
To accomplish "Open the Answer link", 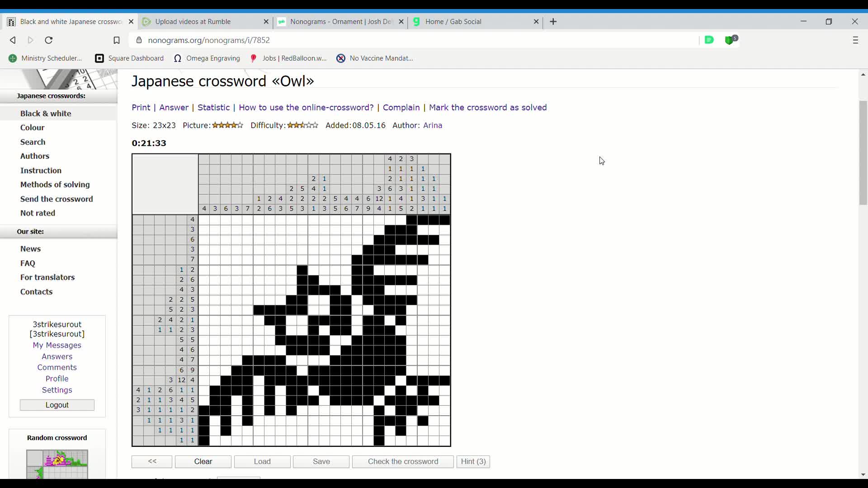I will (174, 108).
